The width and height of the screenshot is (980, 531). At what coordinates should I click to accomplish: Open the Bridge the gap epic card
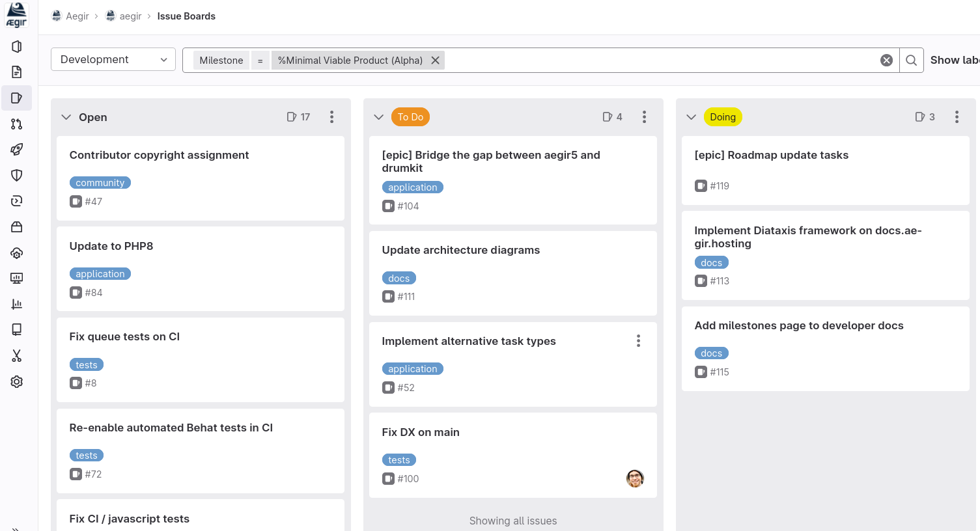click(491, 161)
